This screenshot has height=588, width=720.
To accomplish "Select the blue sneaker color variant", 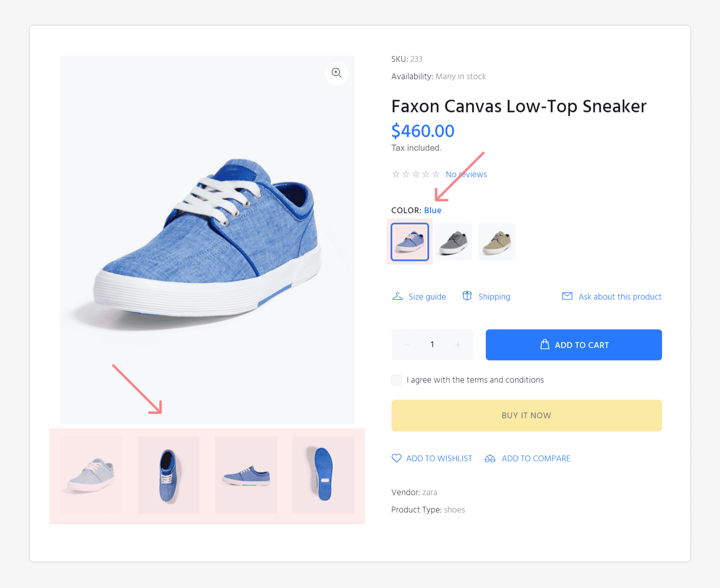I will [410, 241].
